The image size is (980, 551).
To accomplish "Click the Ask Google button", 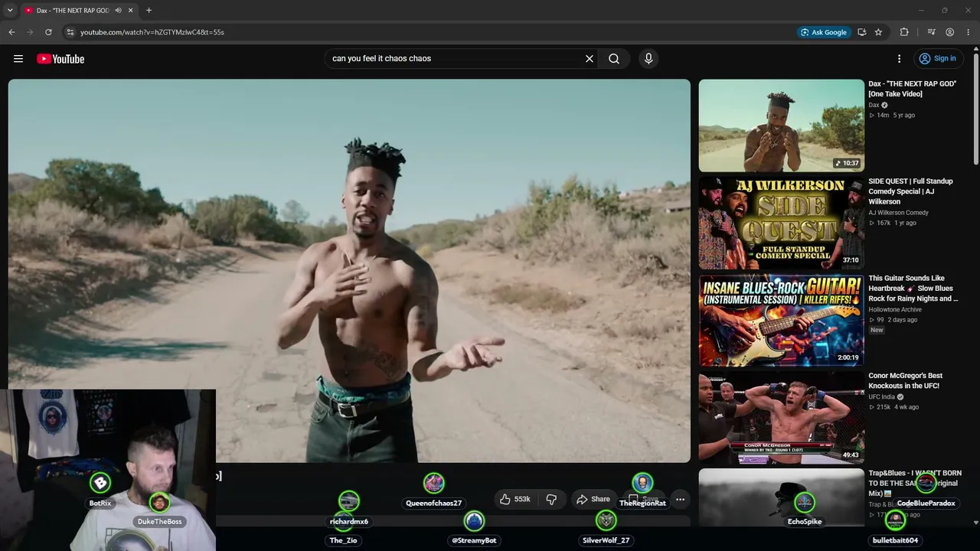I will pos(824,32).
